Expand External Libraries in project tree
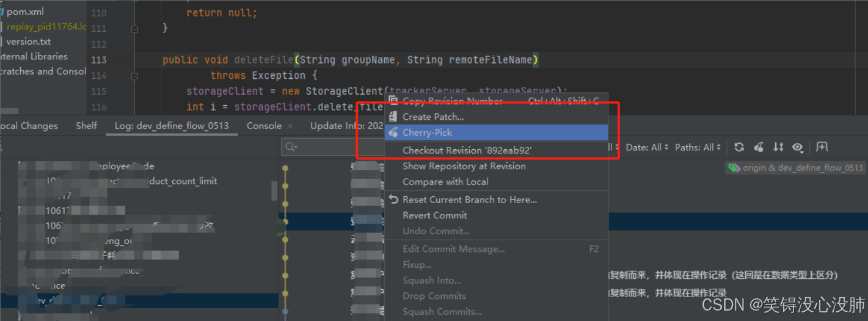This screenshot has height=321, width=868. click(x=34, y=56)
